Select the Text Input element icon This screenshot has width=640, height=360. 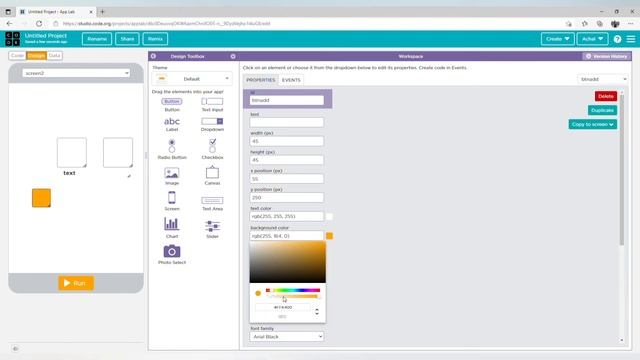tap(212, 102)
